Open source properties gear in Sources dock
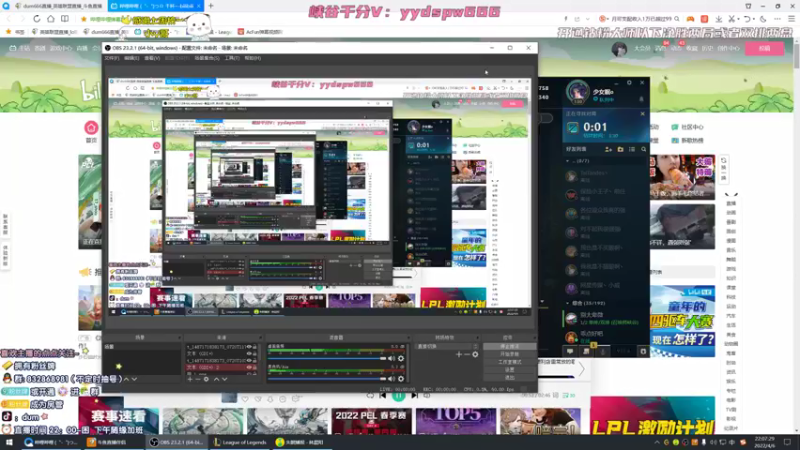 pos(206,379)
